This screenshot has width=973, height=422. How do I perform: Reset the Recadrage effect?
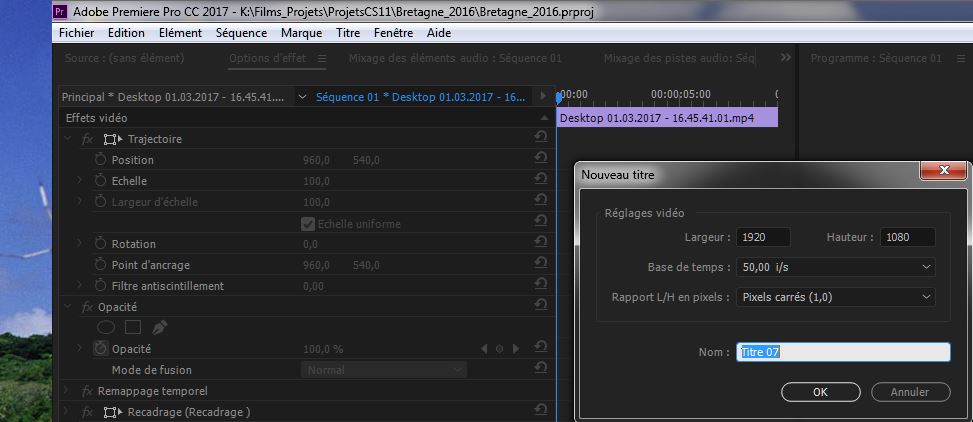coord(540,410)
